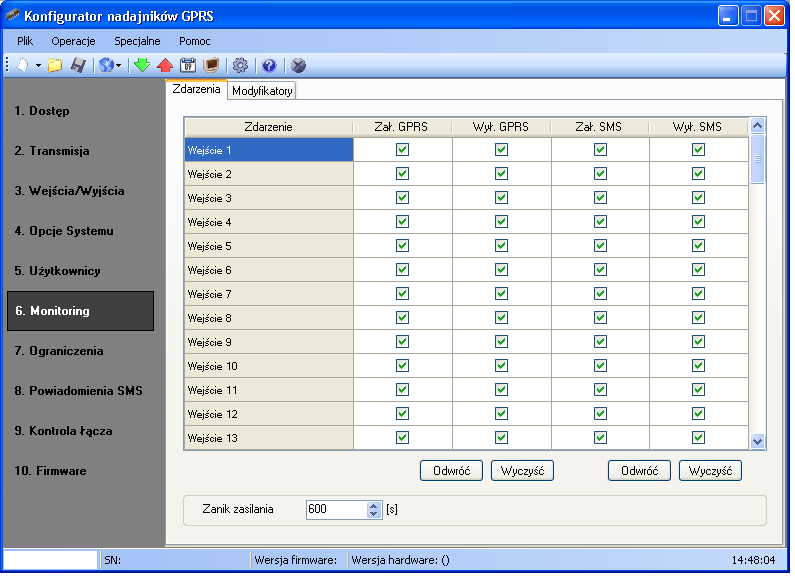Click the Zanik zasilania value field
The width and height of the screenshot is (795, 577).
337,509
